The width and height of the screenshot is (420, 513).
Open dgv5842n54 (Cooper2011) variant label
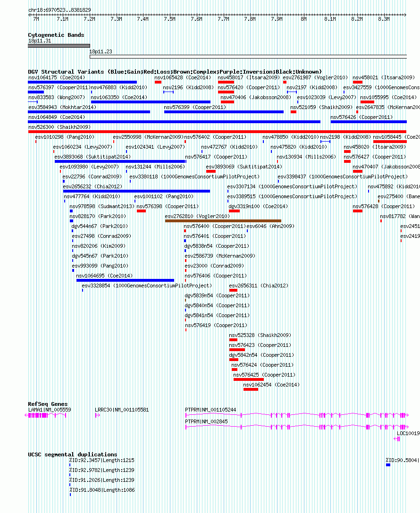262,355
